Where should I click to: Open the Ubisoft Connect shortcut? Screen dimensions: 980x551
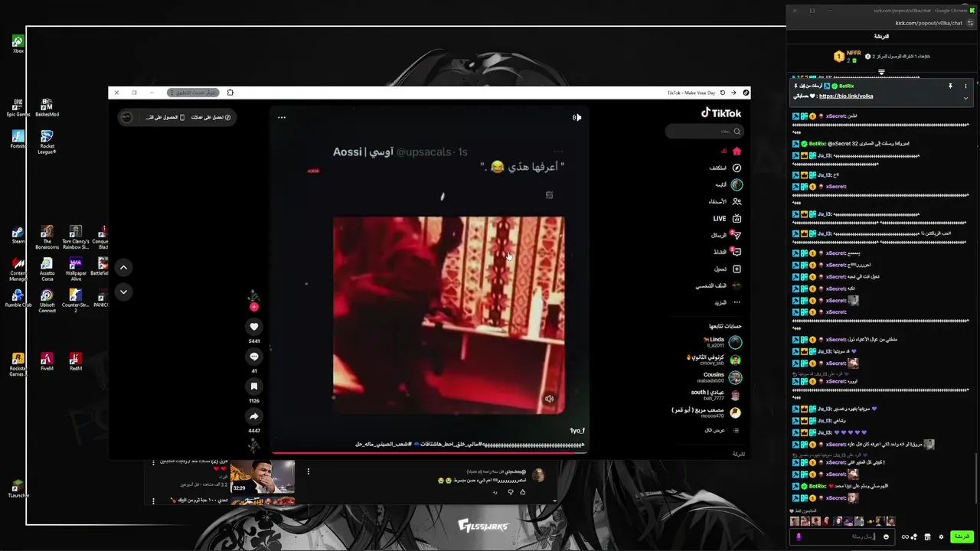(47, 302)
